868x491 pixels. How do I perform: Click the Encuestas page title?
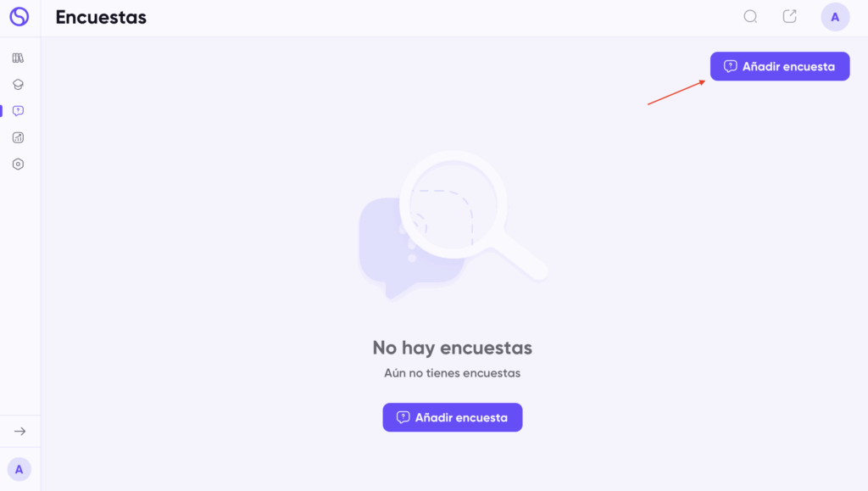tap(101, 17)
